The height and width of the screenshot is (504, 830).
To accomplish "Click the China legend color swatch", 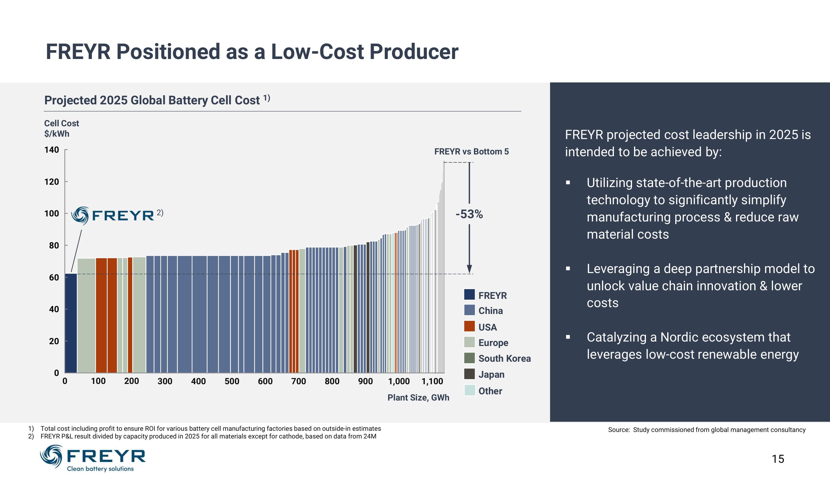I will click(469, 310).
